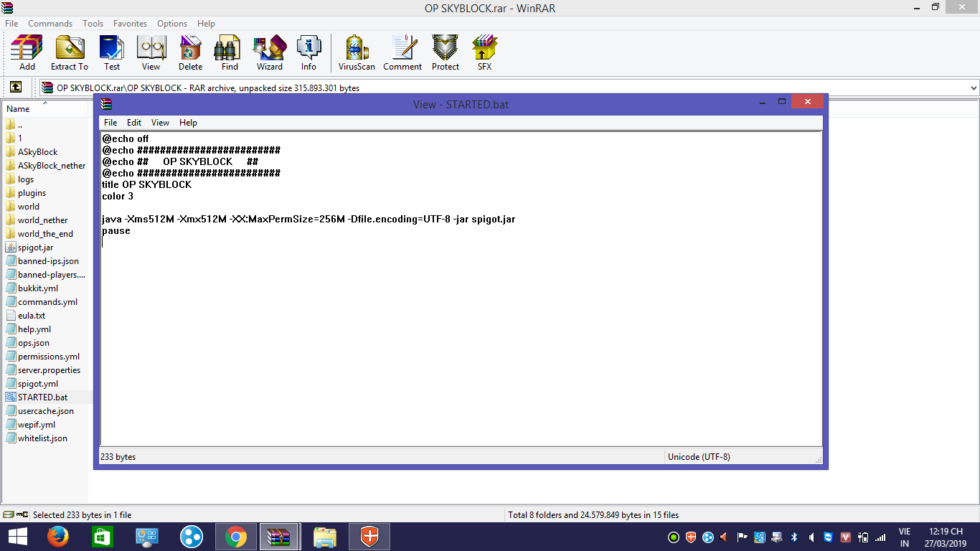
Task: Open the Help menu in WinRAR main window
Action: [206, 24]
